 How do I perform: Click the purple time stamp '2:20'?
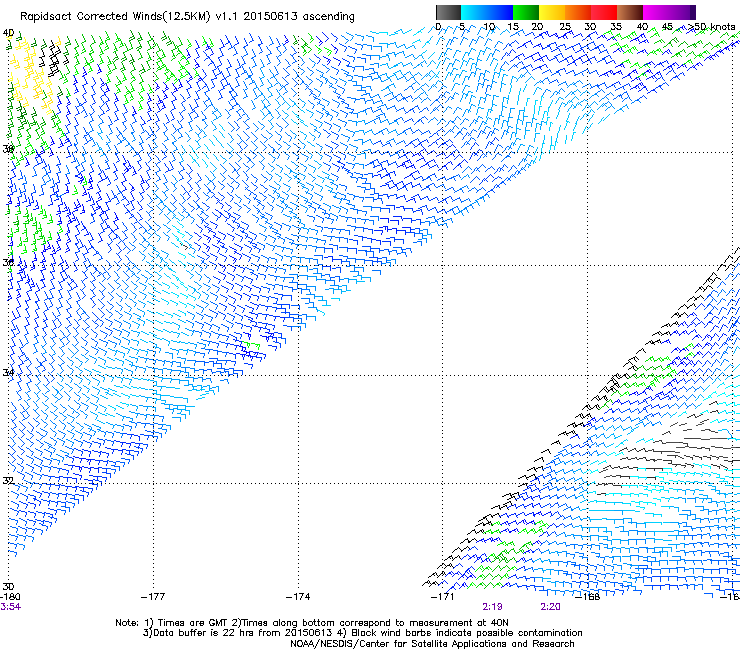pos(550,607)
